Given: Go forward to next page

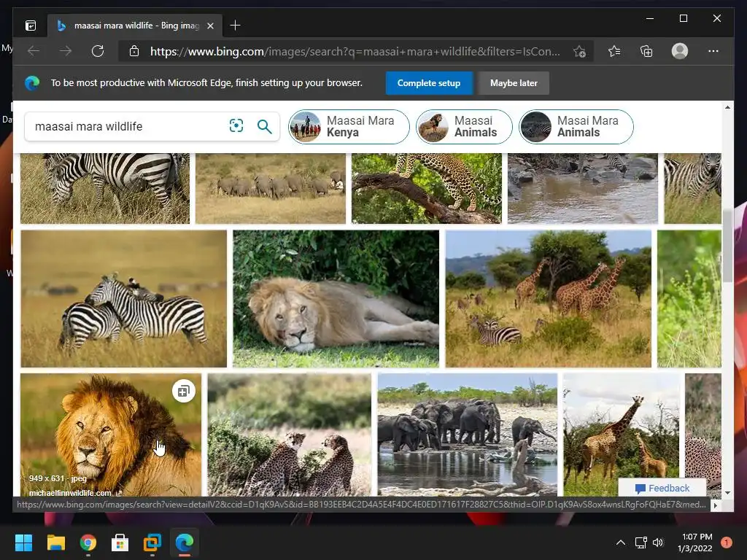Looking at the screenshot, I should [66, 51].
